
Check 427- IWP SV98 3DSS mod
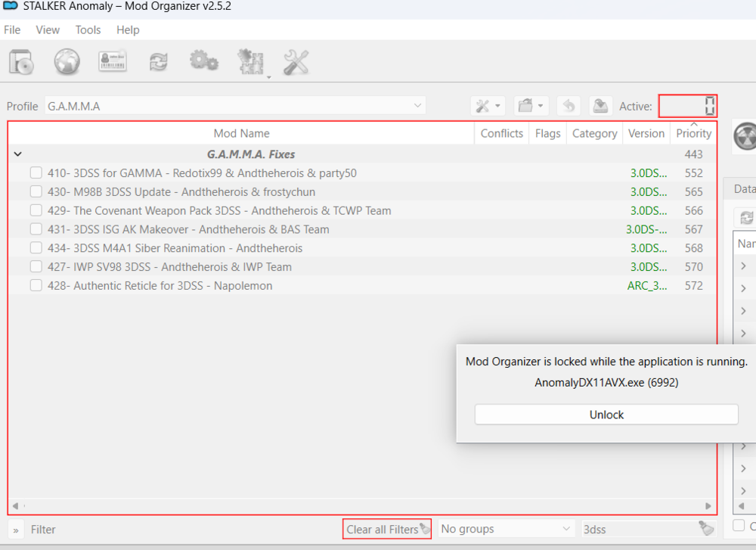[36, 267]
